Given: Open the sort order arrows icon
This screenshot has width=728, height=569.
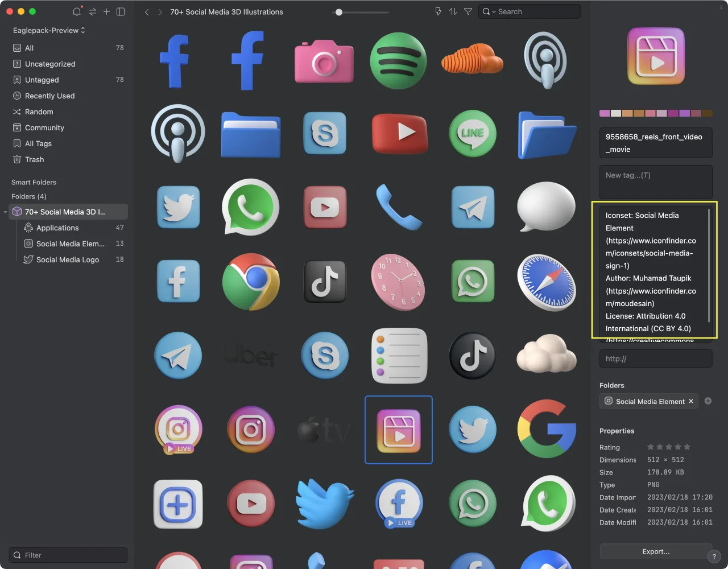Looking at the screenshot, I should pyautogui.click(x=453, y=11).
